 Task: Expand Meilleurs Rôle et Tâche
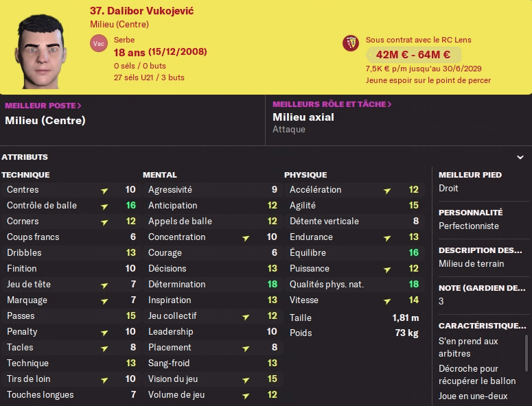(x=332, y=104)
